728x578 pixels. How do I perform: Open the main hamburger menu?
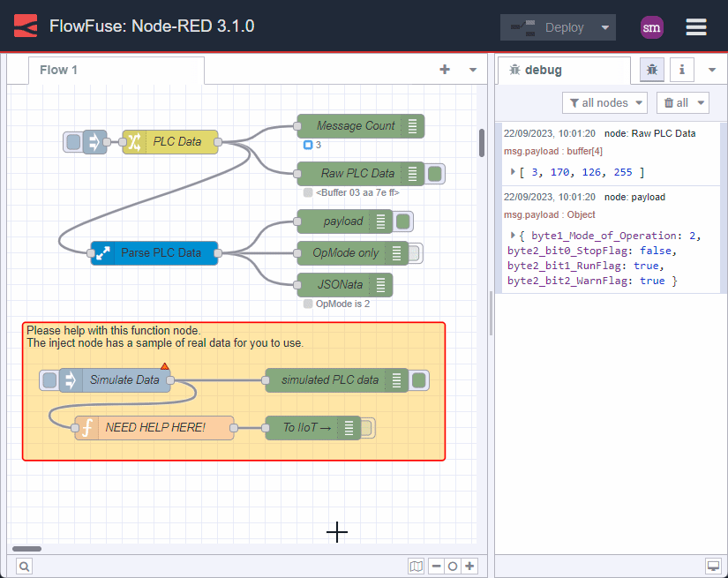tap(696, 27)
